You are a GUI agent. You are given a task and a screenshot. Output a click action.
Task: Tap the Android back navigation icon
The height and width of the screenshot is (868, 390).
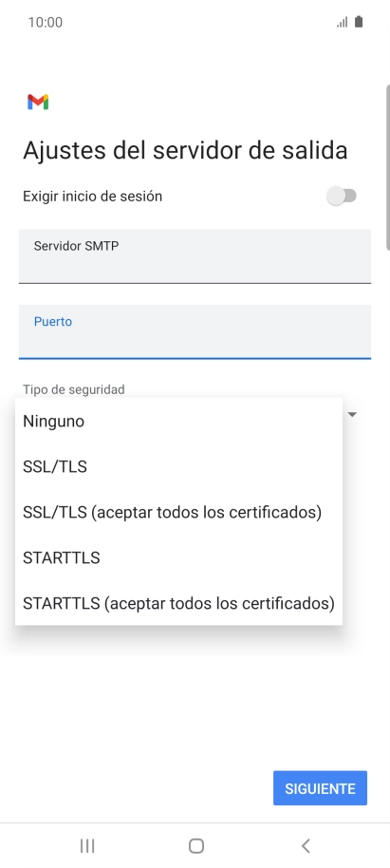click(306, 846)
